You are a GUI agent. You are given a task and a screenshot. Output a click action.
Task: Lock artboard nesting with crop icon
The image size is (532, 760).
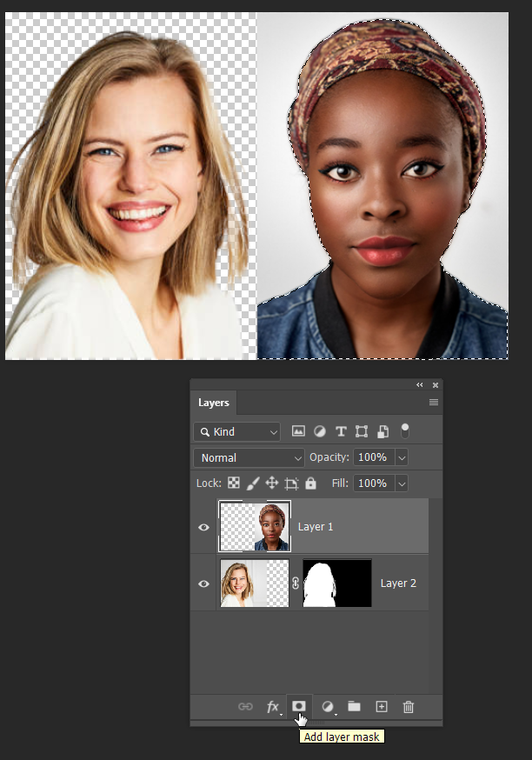pos(291,483)
